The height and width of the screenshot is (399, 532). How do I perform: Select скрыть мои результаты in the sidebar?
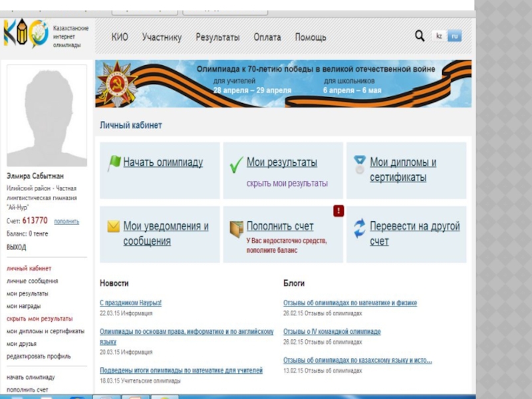[39, 319]
